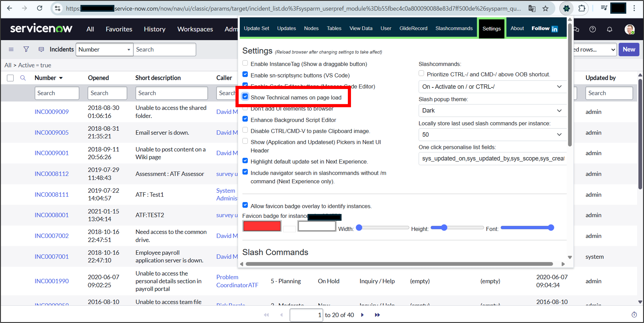The height and width of the screenshot is (323, 644).
Task: Open the Favorites menu
Action: pyautogui.click(x=119, y=29)
